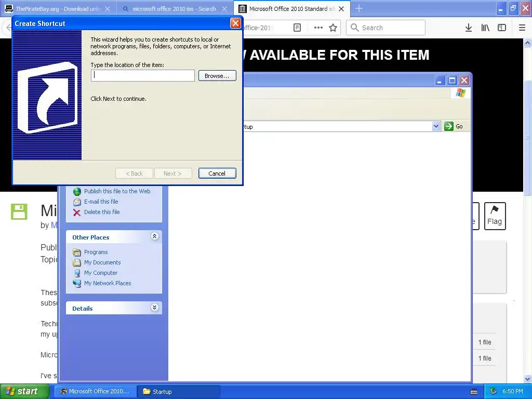Click the My Network Places icon
Image resolution: width=532 pixels, height=399 pixels.
(77, 283)
